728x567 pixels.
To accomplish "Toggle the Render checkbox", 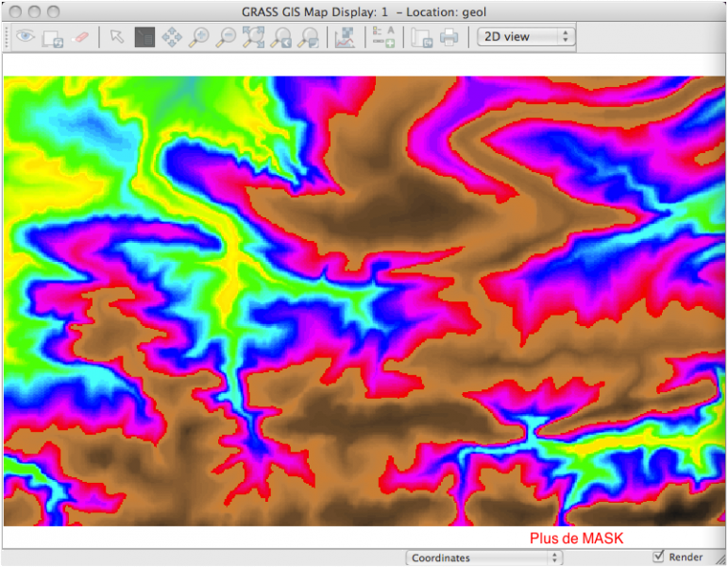I will pos(659,558).
